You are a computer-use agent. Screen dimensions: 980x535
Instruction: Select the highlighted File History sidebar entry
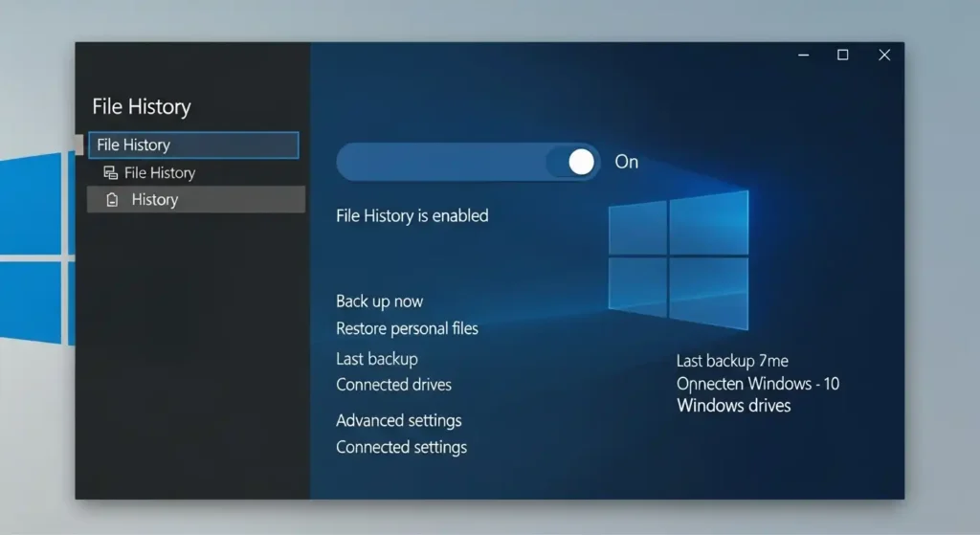(x=193, y=145)
